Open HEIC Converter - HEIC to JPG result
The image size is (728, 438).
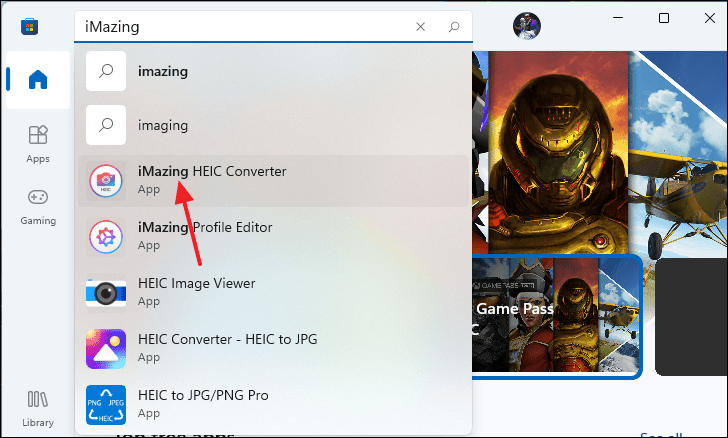pyautogui.click(x=273, y=348)
